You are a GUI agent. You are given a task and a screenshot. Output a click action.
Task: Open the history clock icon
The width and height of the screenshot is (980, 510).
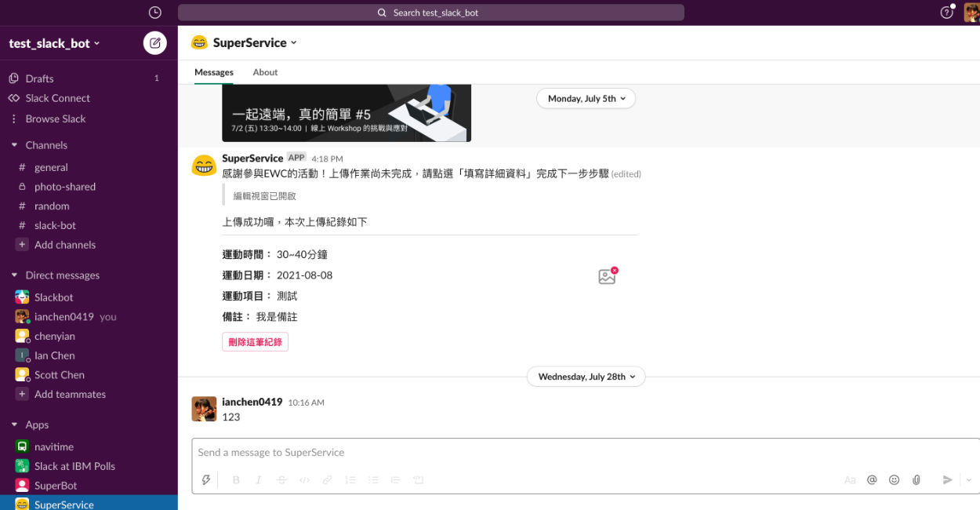tap(154, 13)
